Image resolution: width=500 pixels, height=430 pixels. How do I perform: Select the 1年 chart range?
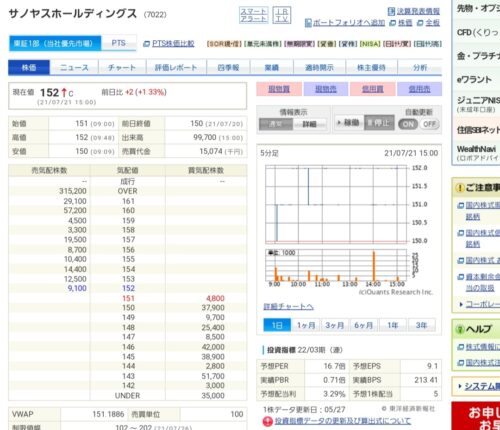click(x=393, y=325)
